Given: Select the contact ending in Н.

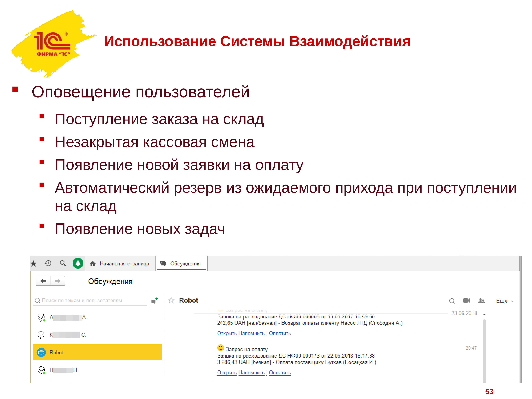Looking at the screenshot, I should click(97, 370).
